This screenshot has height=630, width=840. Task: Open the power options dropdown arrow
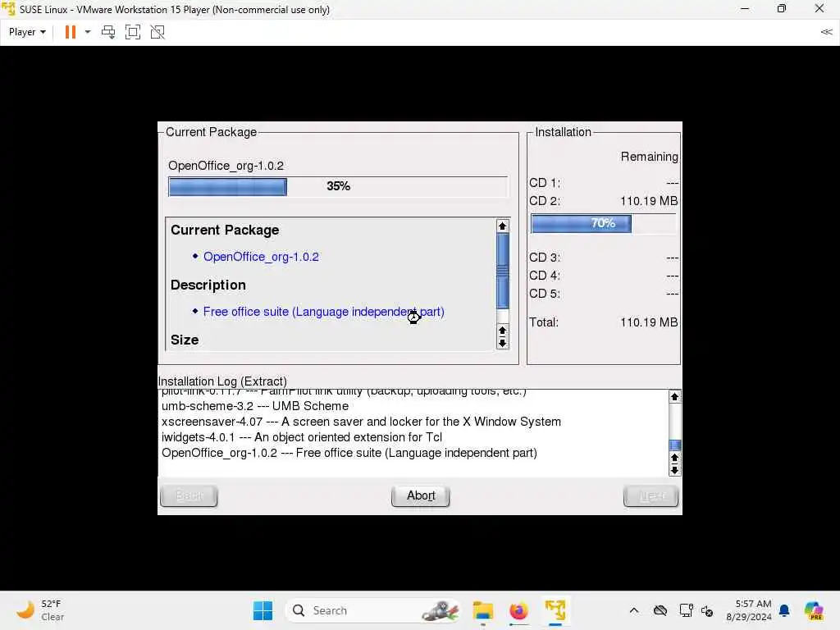tap(88, 32)
